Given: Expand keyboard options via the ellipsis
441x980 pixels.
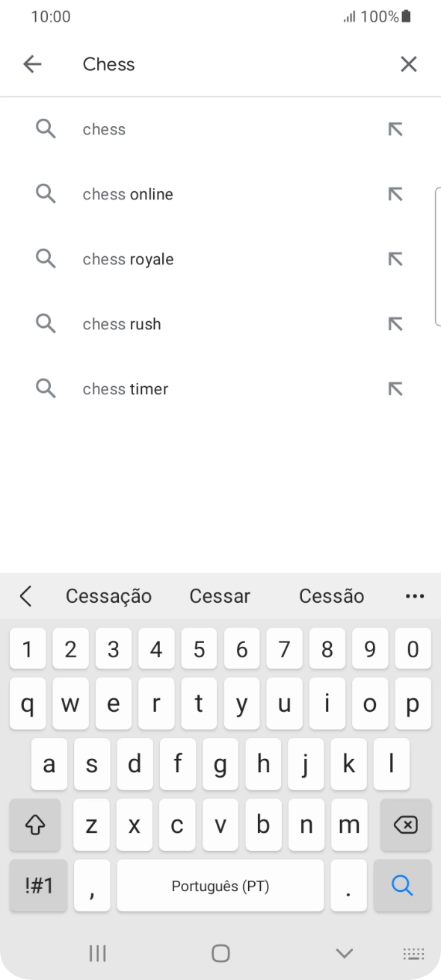Looking at the screenshot, I should 415,595.
